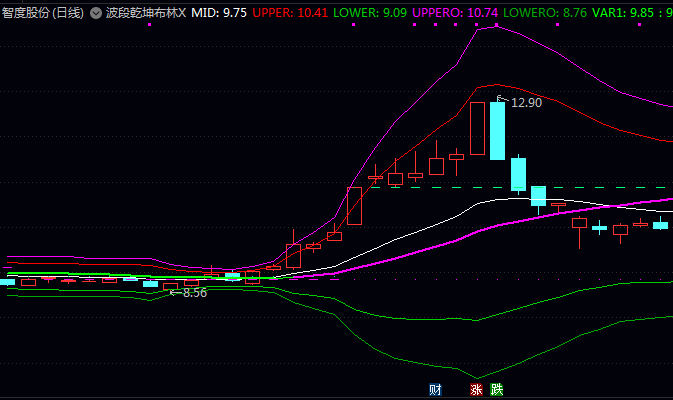673x400 pixels.
Task: Click the red 涨 rise marker icon
Action: [x=476, y=390]
